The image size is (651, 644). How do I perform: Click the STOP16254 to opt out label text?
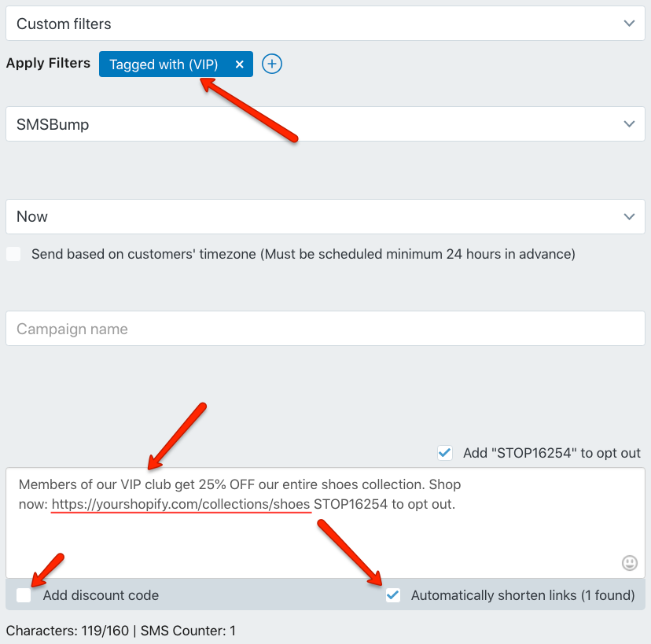tap(552, 453)
